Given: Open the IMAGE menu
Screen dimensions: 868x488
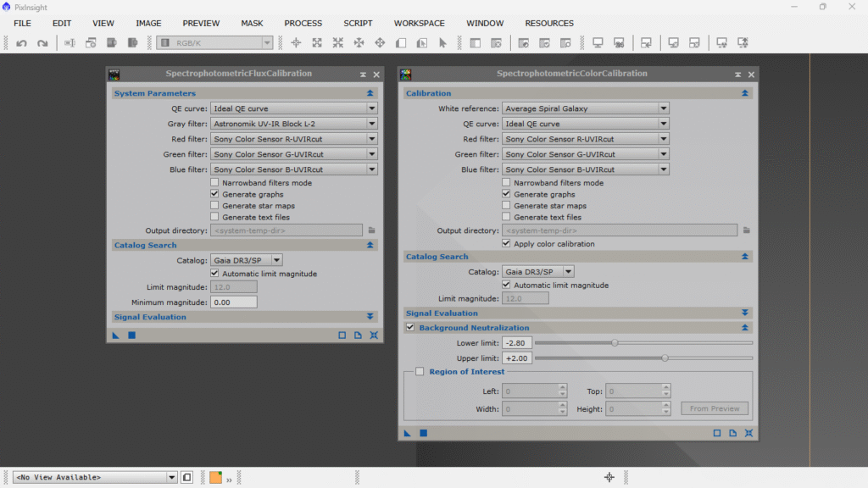Looking at the screenshot, I should click(149, 23).
